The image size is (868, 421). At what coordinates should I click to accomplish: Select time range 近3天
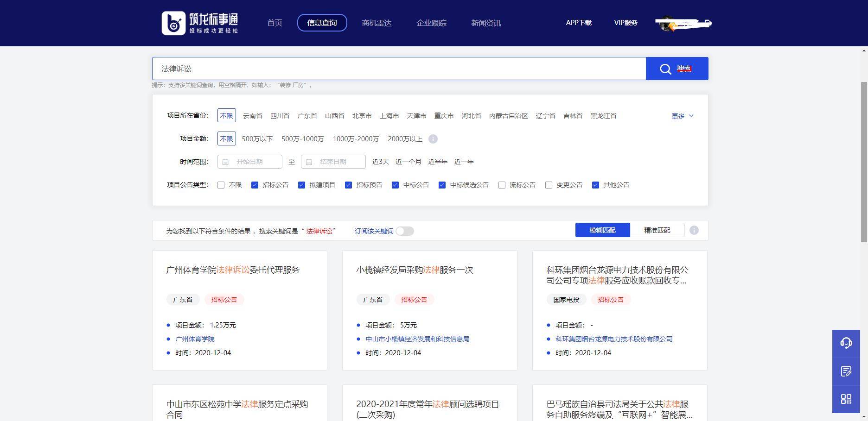(381, 162)
